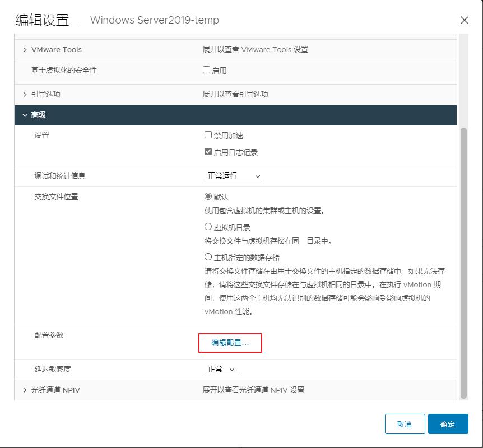Viewport: 483px width, 448px height.
Task: Expand the 光纤通道 NPIV section chevron
Action: [x=25, y=390]
